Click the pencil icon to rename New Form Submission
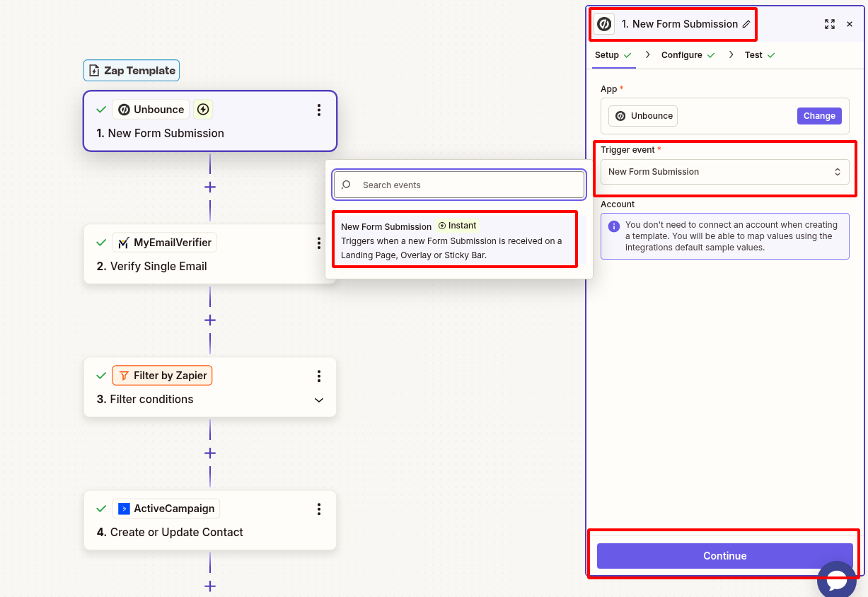This screenshot has height=597, width=868. 748,23
